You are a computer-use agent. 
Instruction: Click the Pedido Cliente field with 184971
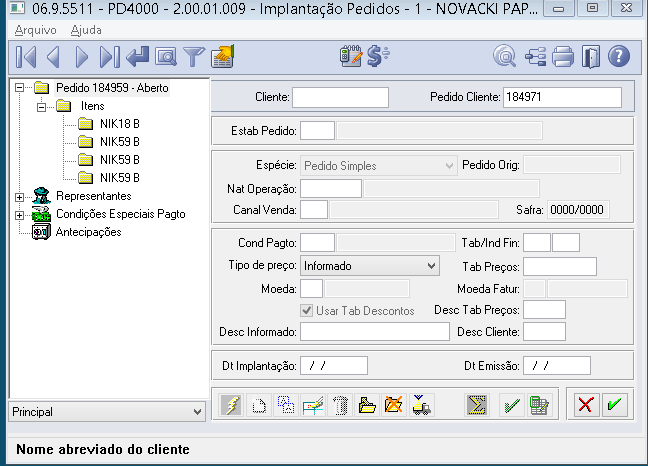tap(562, 97)
